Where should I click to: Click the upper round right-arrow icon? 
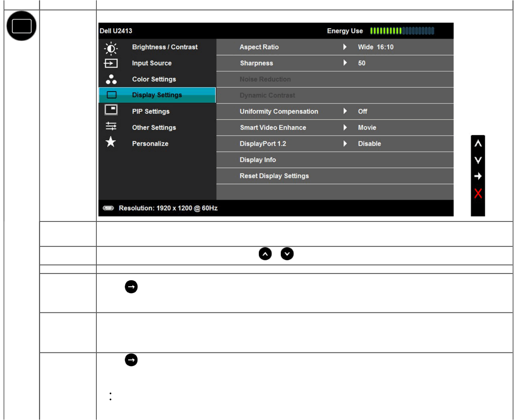click(x=131, y=287)
